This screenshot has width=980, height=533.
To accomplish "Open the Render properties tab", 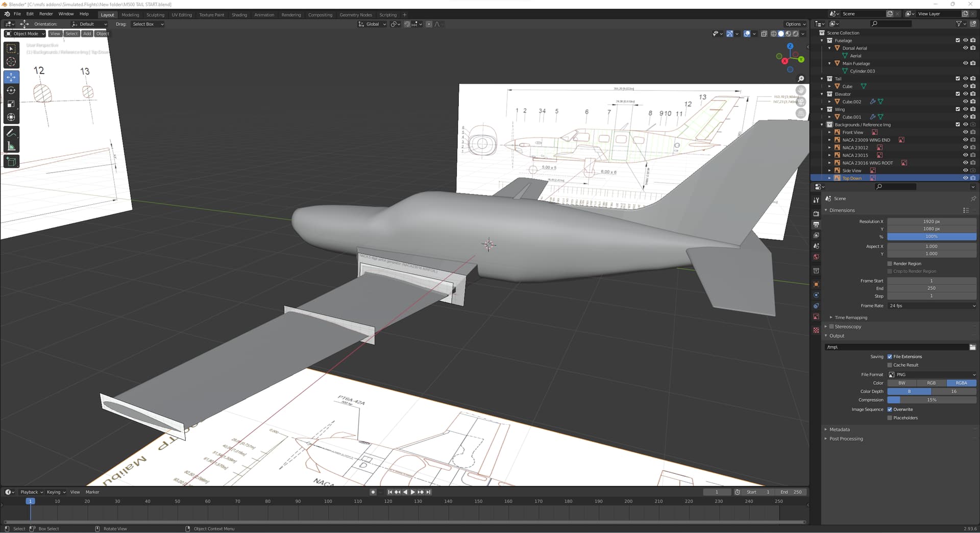I will click(x=816, y=213).
